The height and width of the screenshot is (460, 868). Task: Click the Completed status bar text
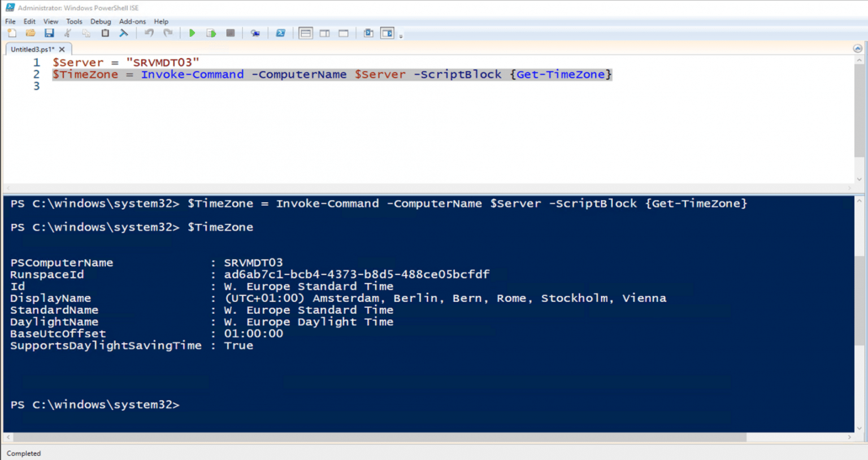coord(24,453)
